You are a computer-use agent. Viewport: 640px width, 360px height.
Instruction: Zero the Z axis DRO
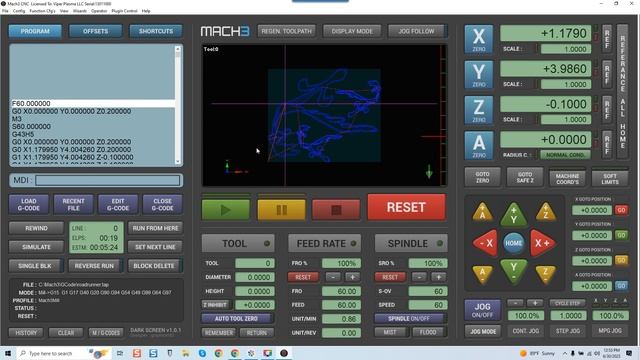pyautogui.click(x=479, y=110)
